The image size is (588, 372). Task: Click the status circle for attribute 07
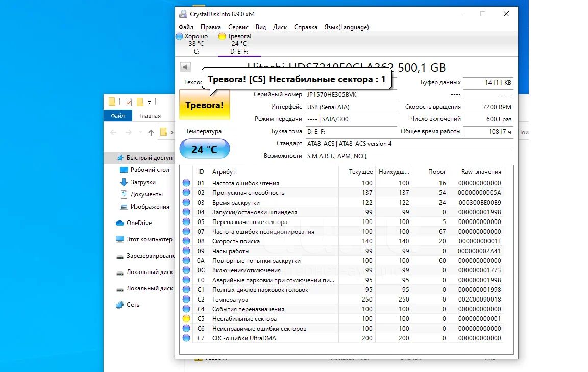186,231
